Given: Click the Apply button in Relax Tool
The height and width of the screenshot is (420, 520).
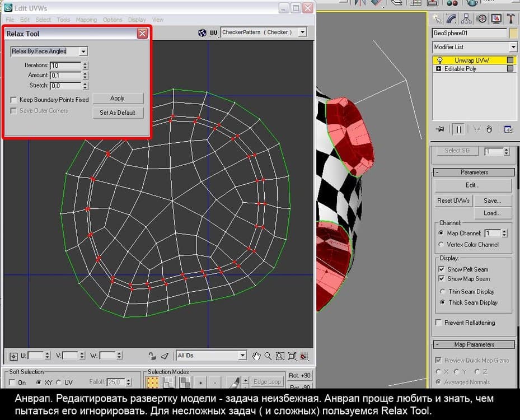Looking at the screenshot, I should pyautogui.click(x=118, y=99).
